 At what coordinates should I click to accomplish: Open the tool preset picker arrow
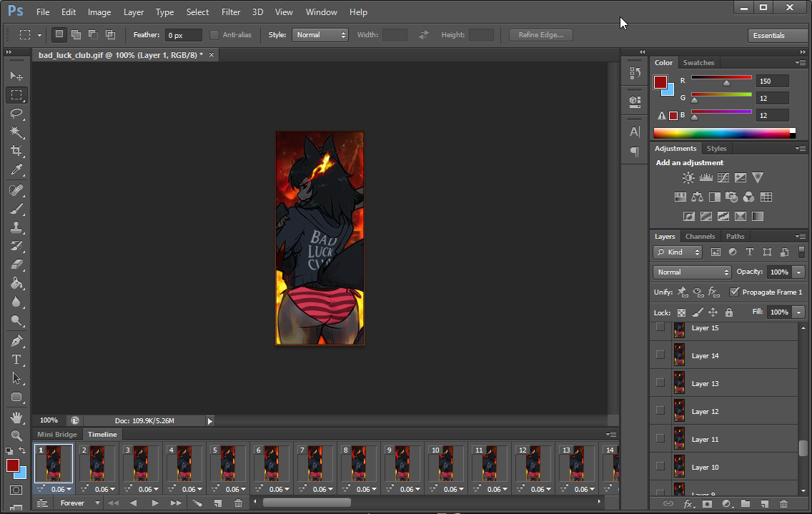click(39, 35)
